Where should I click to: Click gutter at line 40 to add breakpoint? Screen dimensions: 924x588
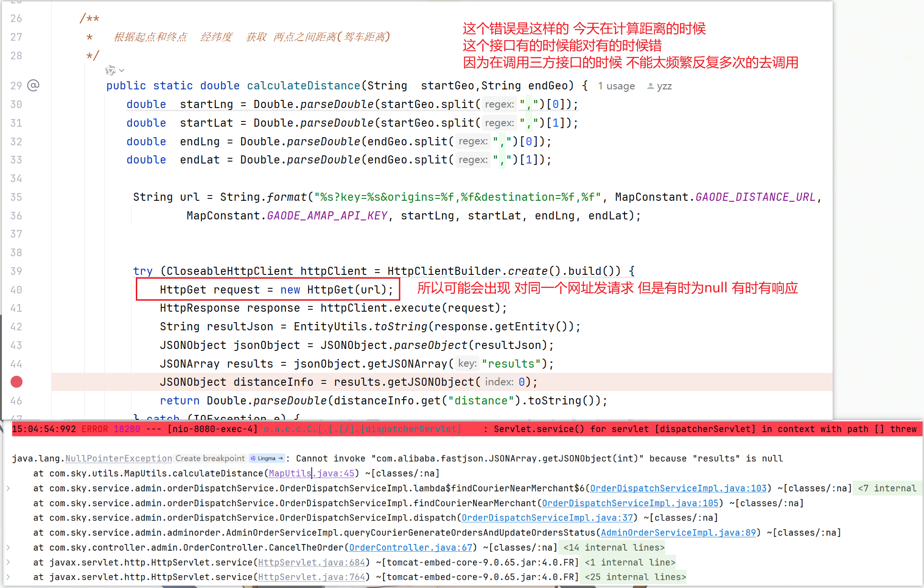tap(16, 290)
